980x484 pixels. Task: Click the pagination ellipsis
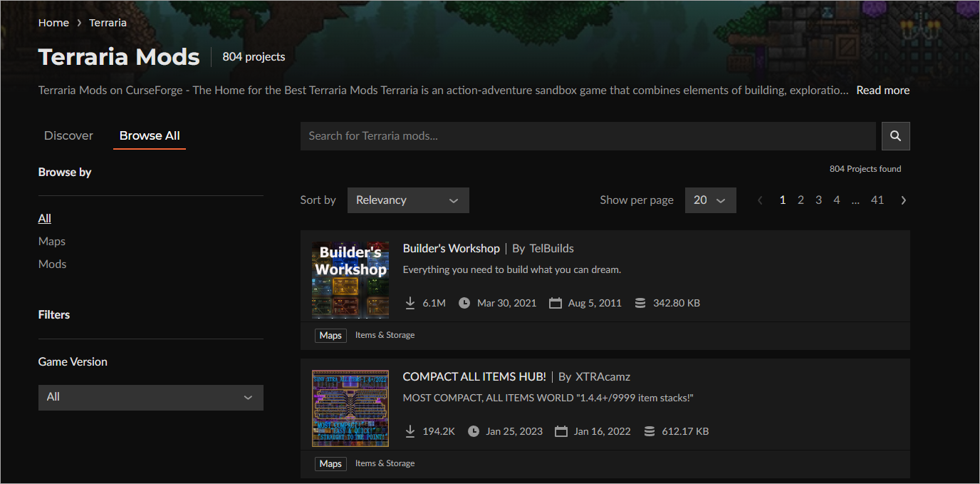tap(855, 201)
